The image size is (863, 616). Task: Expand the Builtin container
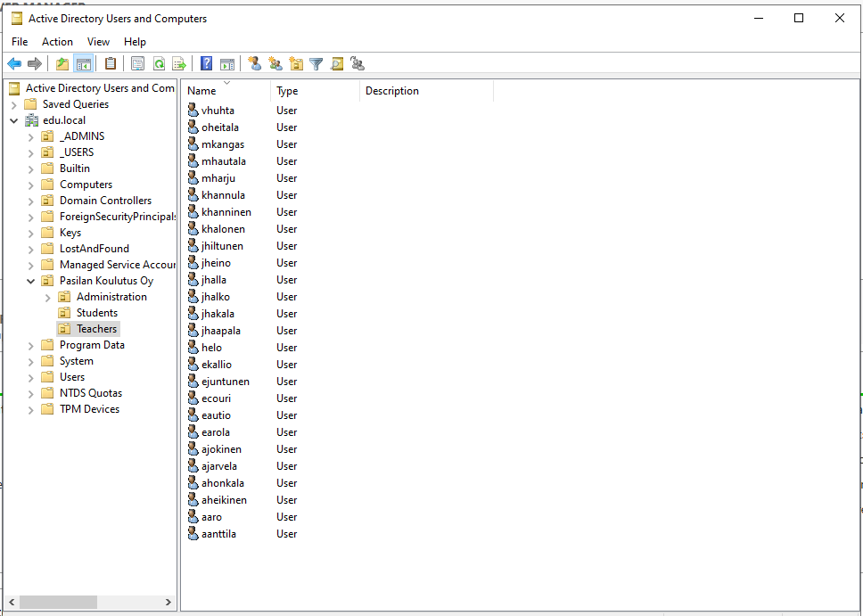pos(31,168)
